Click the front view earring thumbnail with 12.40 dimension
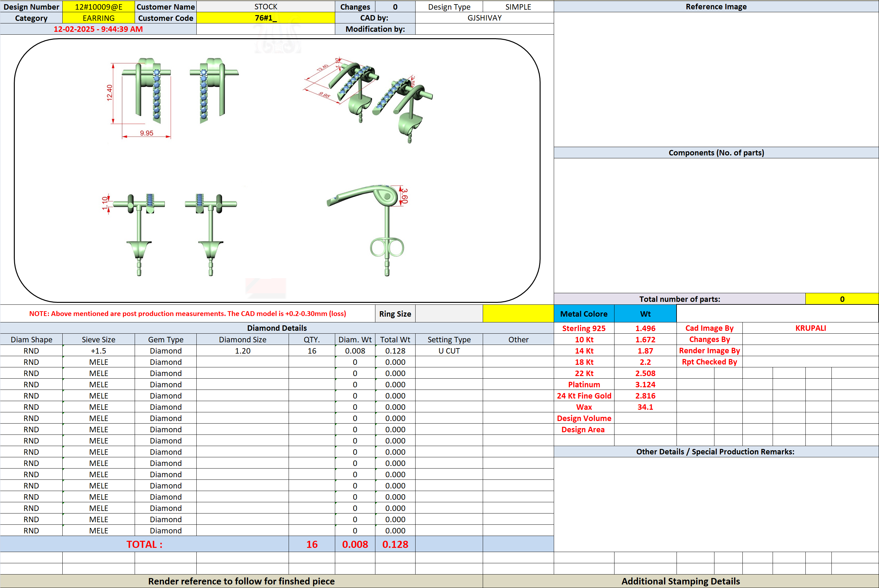This screenshot has width=879, height=588. 139,98
